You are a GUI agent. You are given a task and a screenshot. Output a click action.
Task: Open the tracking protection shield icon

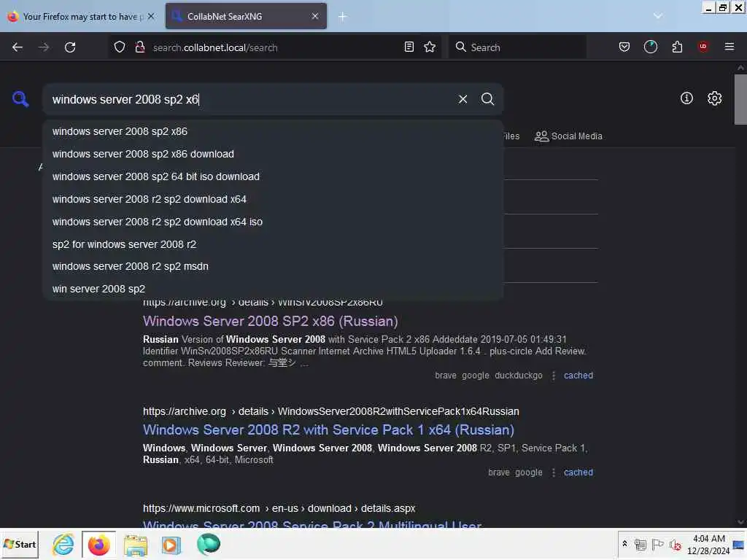tap(120, 47)
